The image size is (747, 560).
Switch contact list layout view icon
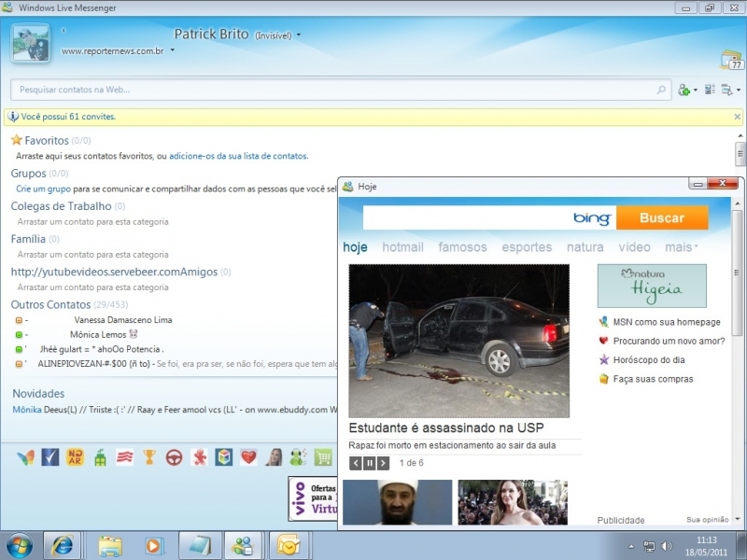(710, 91)
